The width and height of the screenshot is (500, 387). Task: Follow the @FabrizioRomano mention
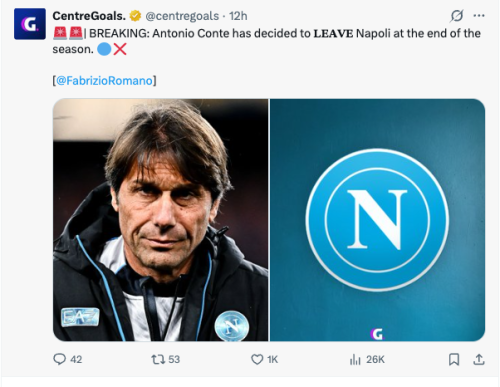coord(104,81)
